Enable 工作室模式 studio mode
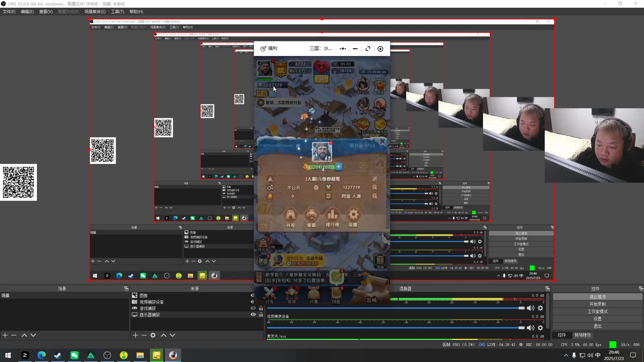This screenshot has width=644, height=362. (x=598, y=311)
